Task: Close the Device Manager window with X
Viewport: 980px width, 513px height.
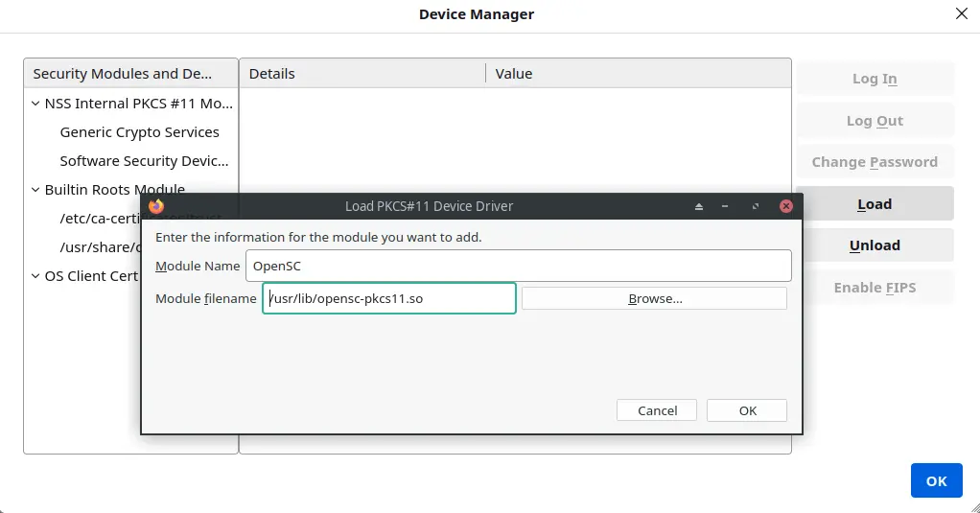Action: click(961, 13)
